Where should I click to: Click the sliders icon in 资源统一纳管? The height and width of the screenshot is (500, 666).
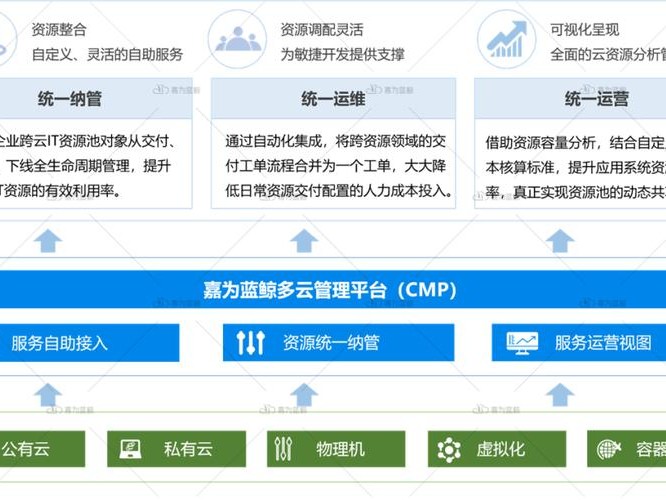[x=251, y=343]
